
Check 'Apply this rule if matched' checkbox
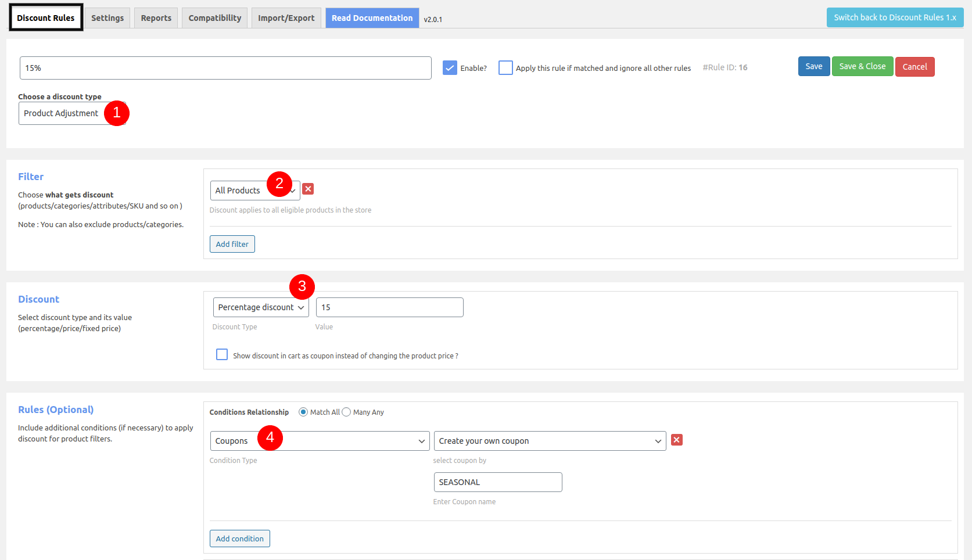pyautogui.click(x=505, y=68)
